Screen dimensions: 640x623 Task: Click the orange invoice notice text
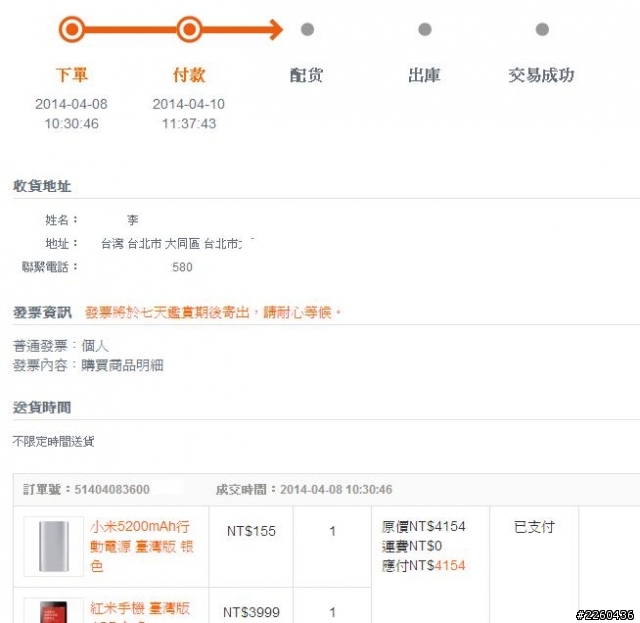click(213, 312)
